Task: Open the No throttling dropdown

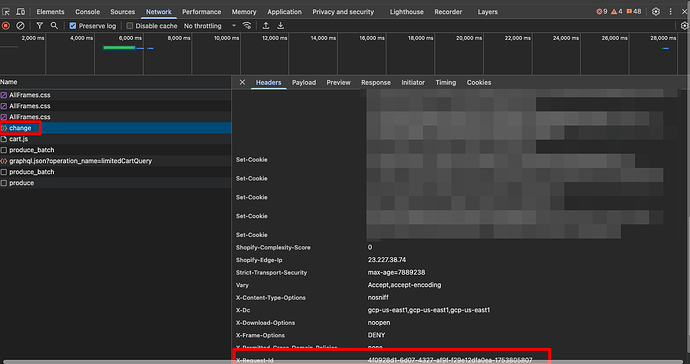Action: [x=210, y=26]
